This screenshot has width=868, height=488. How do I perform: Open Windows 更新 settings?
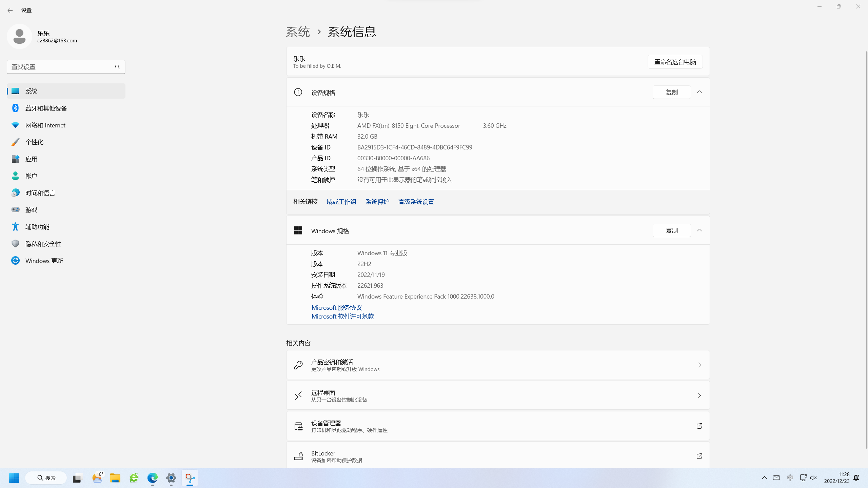point(66,261)
